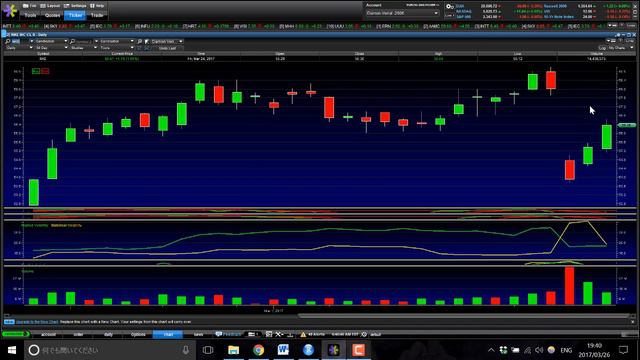The image size is (640, 360).
Task: Click the alerts warning triangle icon
Action: (303, 334)
